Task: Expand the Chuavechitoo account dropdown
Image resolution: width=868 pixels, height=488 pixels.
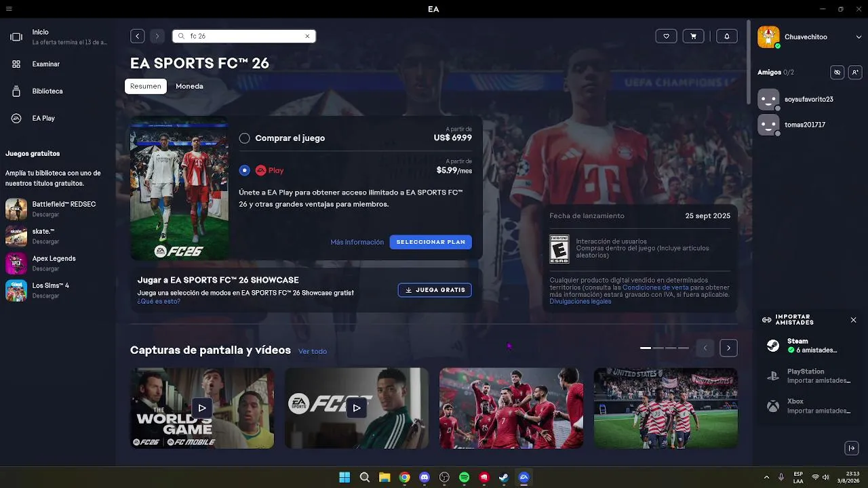Action: coord(859,37)
